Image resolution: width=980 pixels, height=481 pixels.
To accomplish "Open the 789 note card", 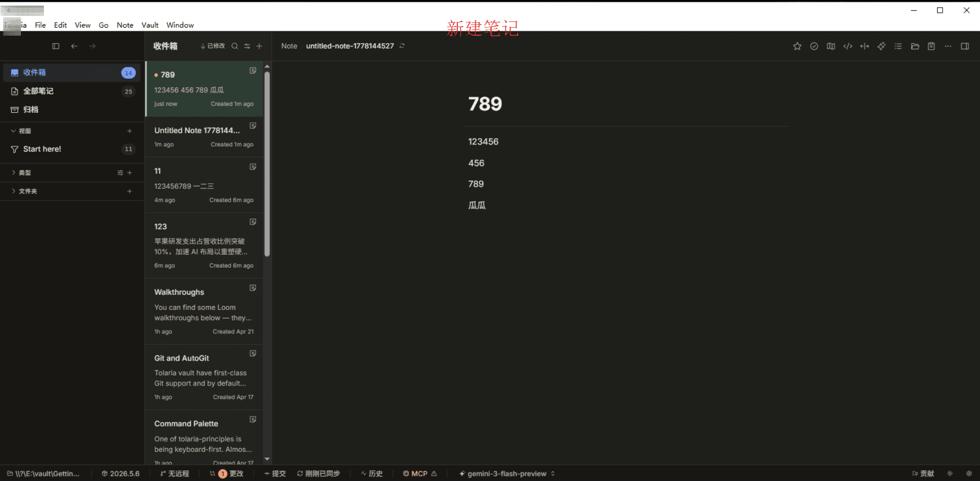I will click(204, 88).
